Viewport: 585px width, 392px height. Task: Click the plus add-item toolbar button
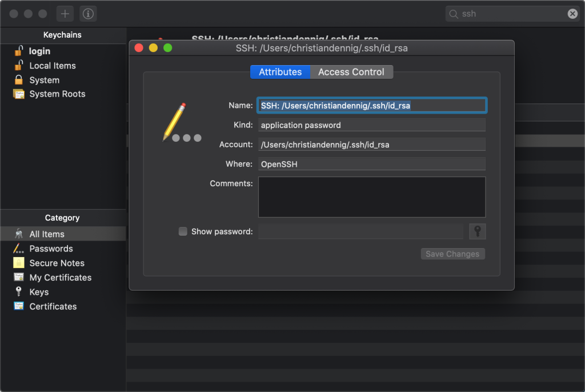coord(65,14)
